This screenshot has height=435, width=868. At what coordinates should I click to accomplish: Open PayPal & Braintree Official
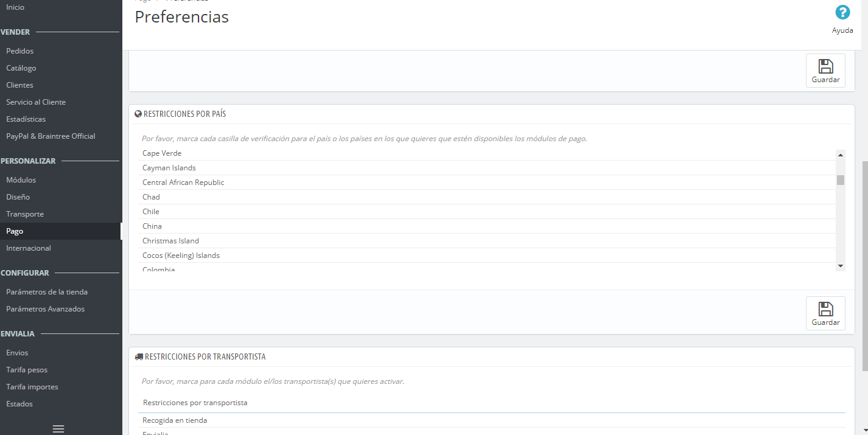[x=51, y=136]
